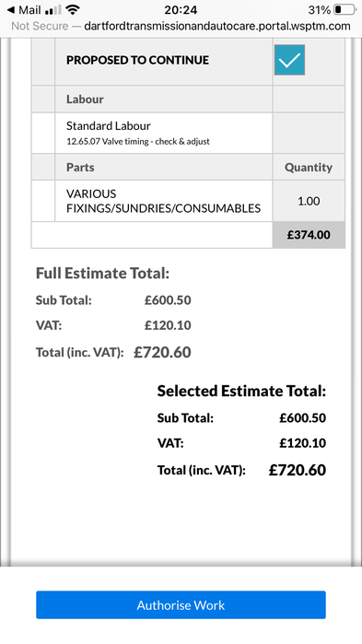Tap the 20:24 clock in status bar
Viewport: 362px width, 644px height.
pyautogui.click(x=181, y=9)
